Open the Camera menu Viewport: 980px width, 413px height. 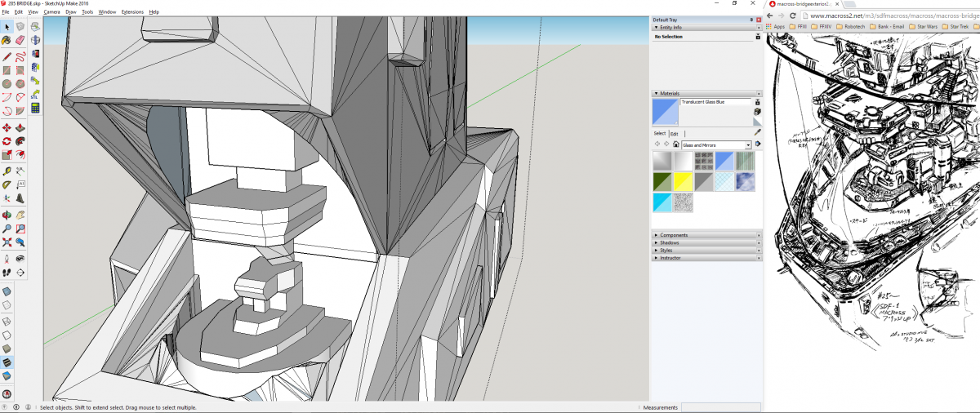click(51, 12)
